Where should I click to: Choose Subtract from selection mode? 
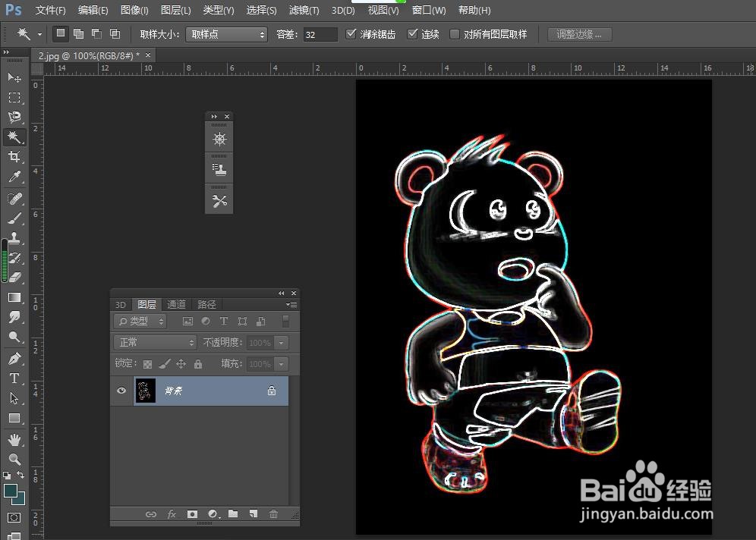click(96, 33)
